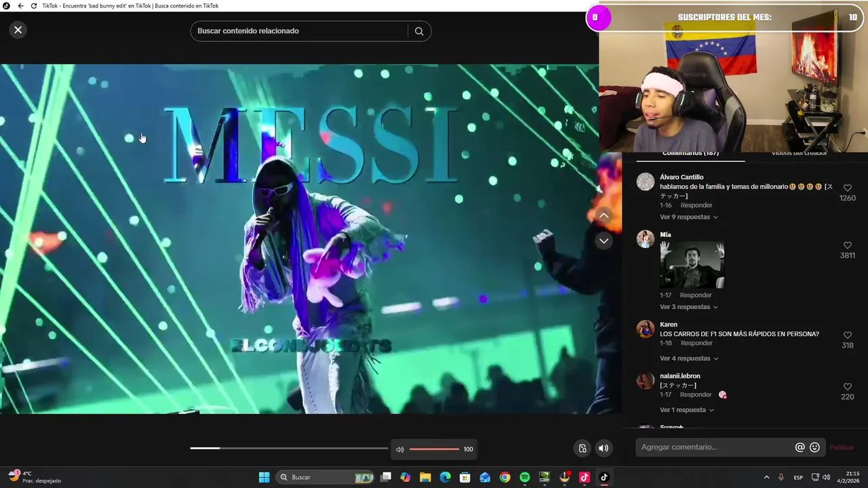
Task: Click the browser back arrow
Action: [x=20, y=5]
